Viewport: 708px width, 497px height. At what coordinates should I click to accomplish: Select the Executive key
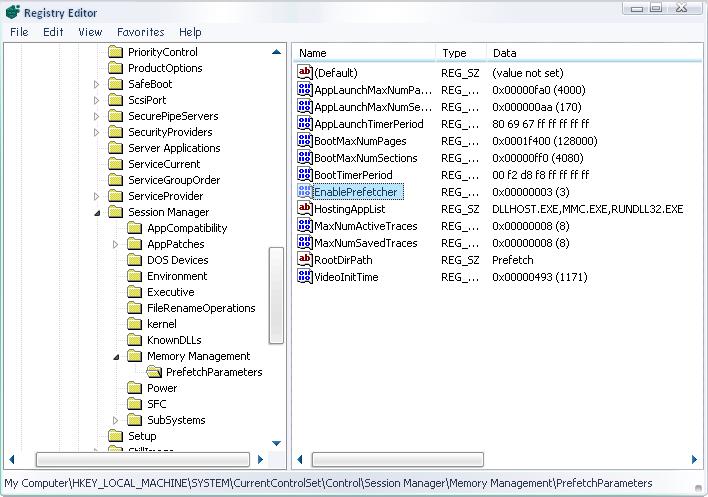pos(171,292)
